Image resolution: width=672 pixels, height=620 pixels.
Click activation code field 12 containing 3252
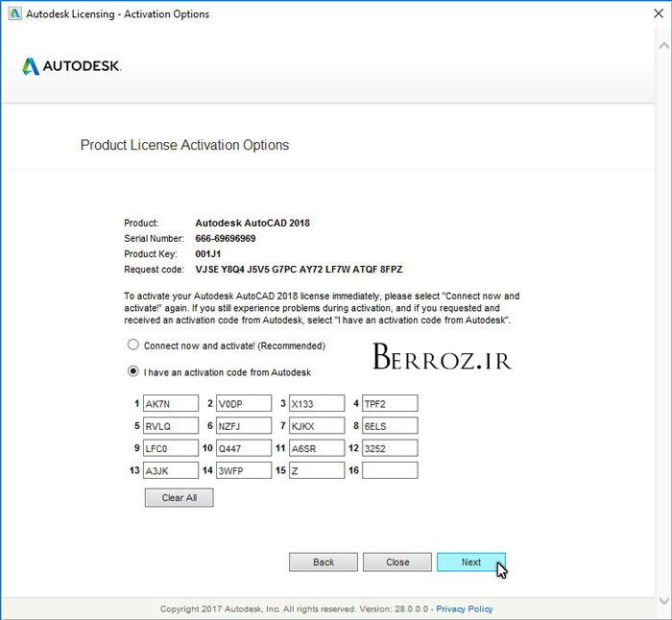(390, 448)
